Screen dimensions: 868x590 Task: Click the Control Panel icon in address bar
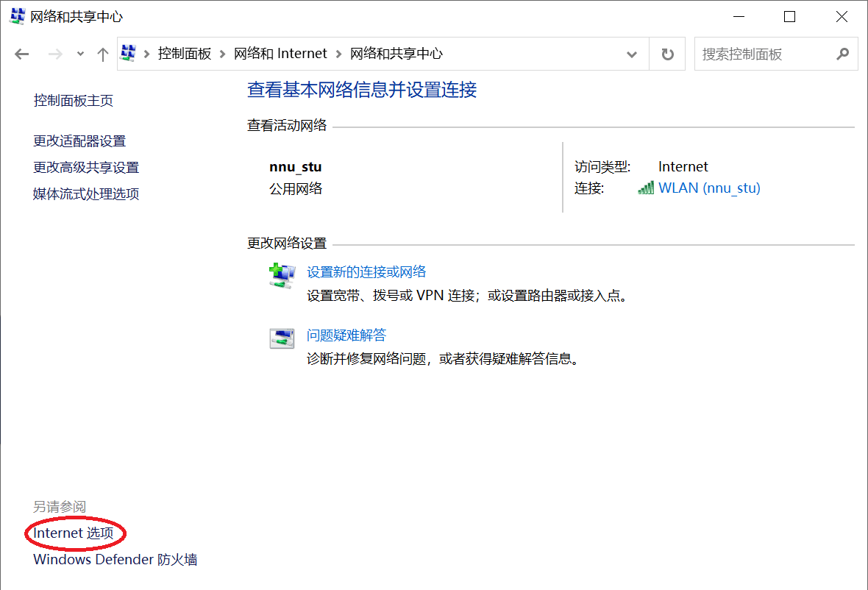coord(129,53)
